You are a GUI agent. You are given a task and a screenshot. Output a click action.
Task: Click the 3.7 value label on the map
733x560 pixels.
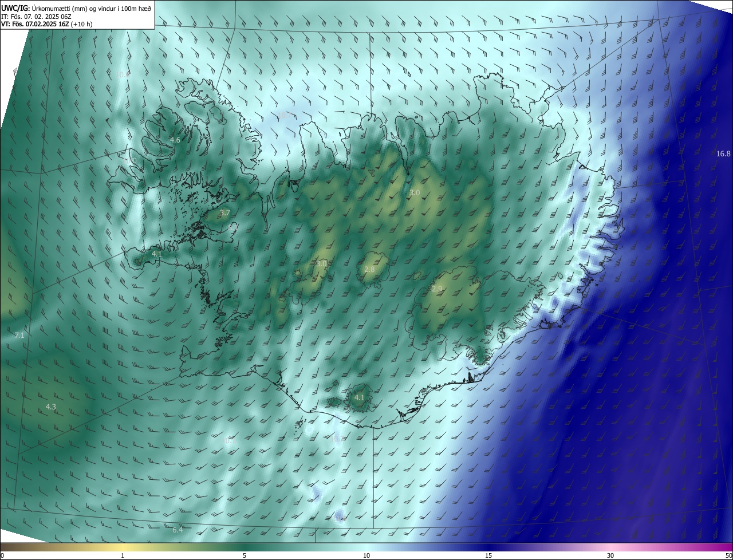[x=224, y=213]
